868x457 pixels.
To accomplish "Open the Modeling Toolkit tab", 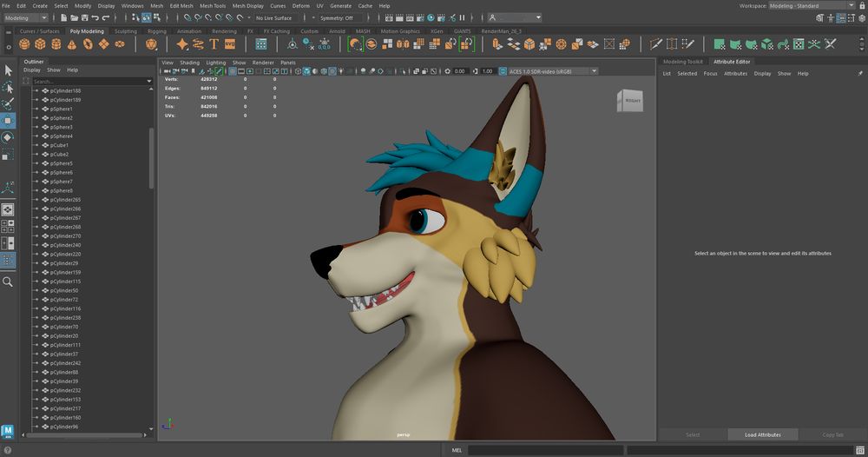I will coord(682,62).
